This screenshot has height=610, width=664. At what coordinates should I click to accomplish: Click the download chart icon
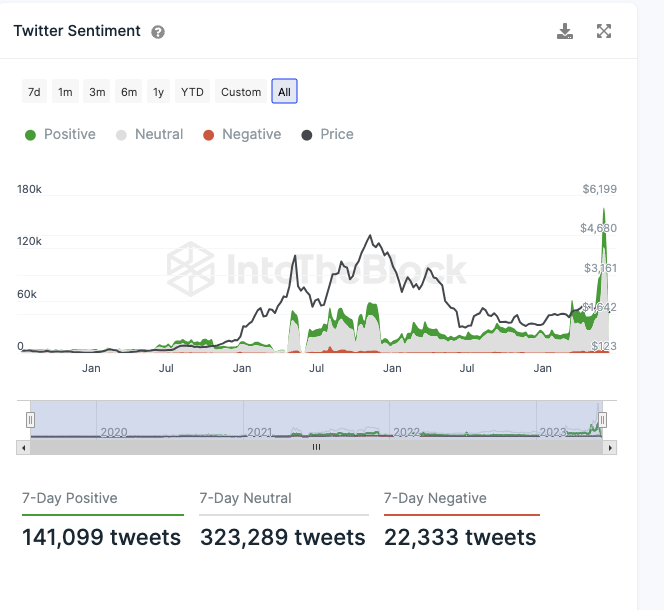coord(565,31)
